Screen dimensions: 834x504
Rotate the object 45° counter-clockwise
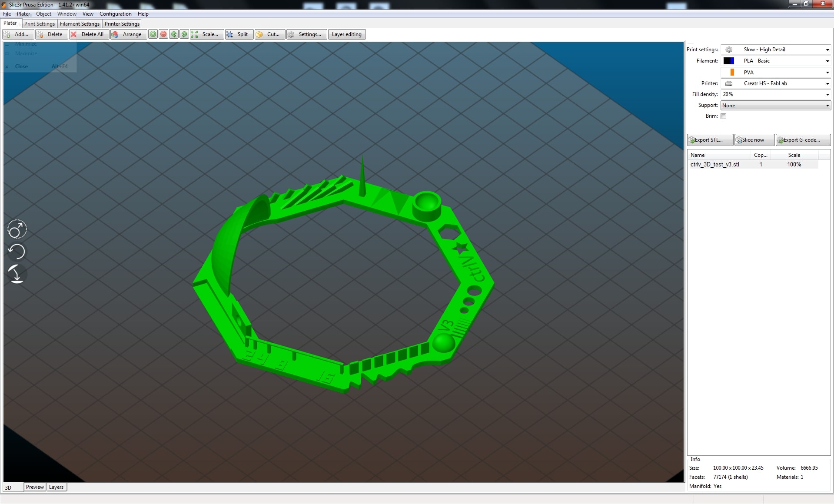pyautogui.click(x=174, y=34)
